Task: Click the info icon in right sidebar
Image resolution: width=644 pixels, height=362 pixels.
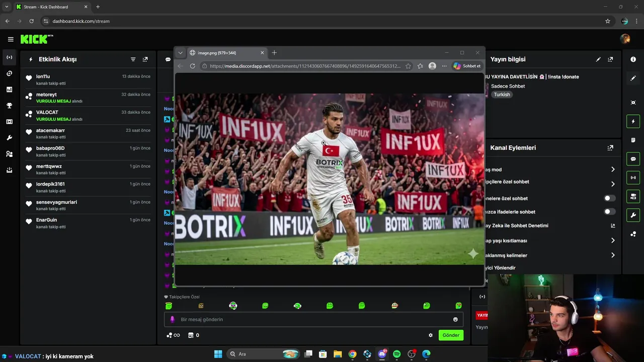Action: pyautogui.click(x=633, y=59)
